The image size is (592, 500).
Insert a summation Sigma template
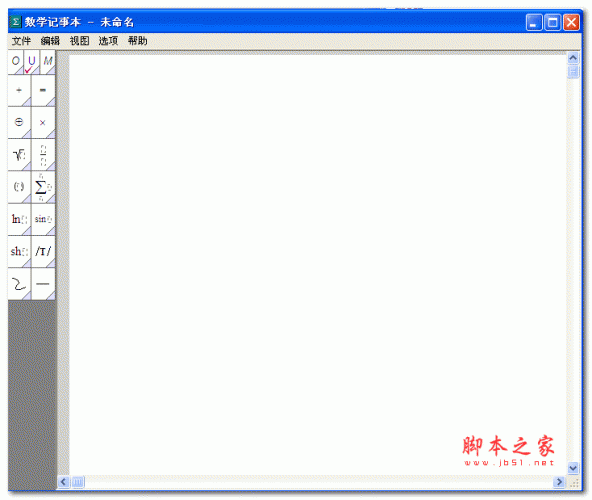point(43,187)
